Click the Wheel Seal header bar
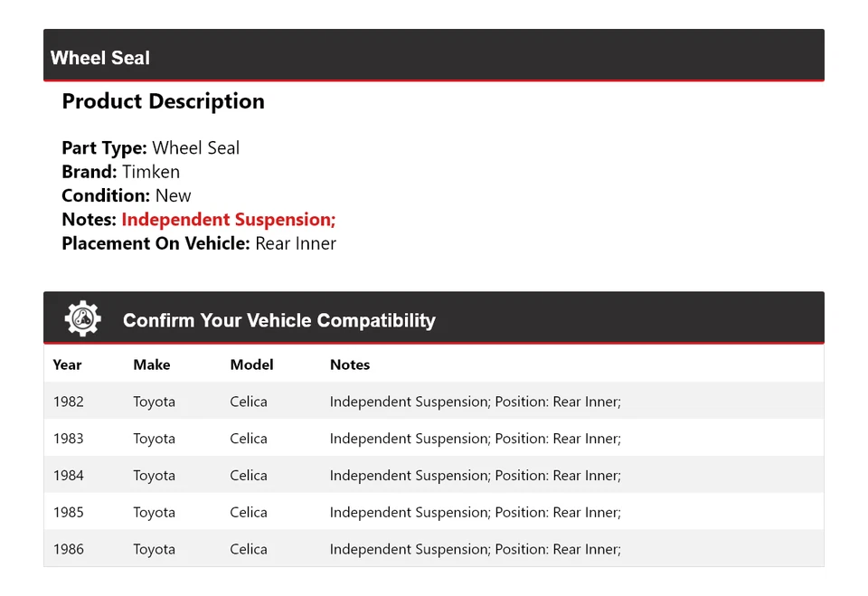Viewport: 868px width, 596px height. pyautogui.click(x=433, y=56)
